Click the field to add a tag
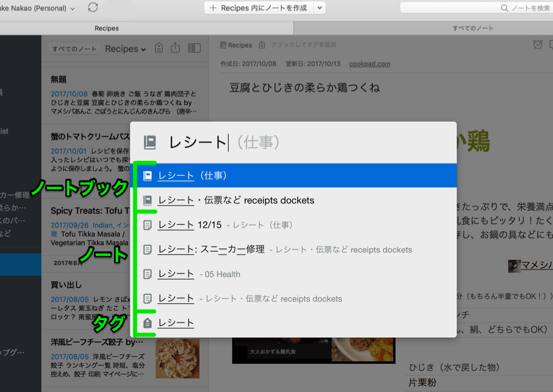This screenshot has height=392, width=553. point(304,45)
